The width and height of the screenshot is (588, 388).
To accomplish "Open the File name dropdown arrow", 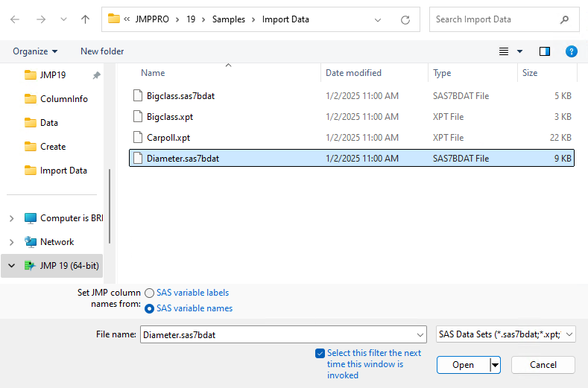I will (420, 335).
